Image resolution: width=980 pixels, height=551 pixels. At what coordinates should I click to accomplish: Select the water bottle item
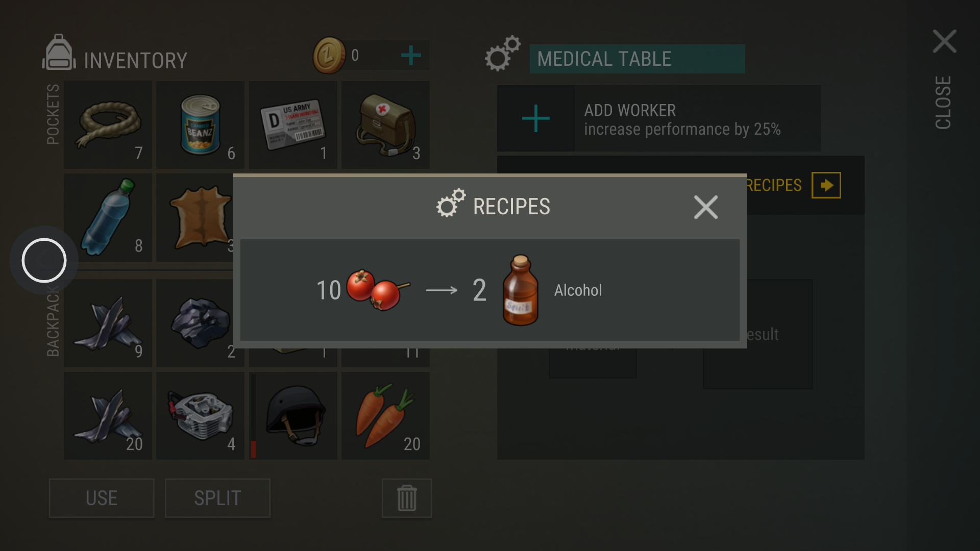click(108, 217)
